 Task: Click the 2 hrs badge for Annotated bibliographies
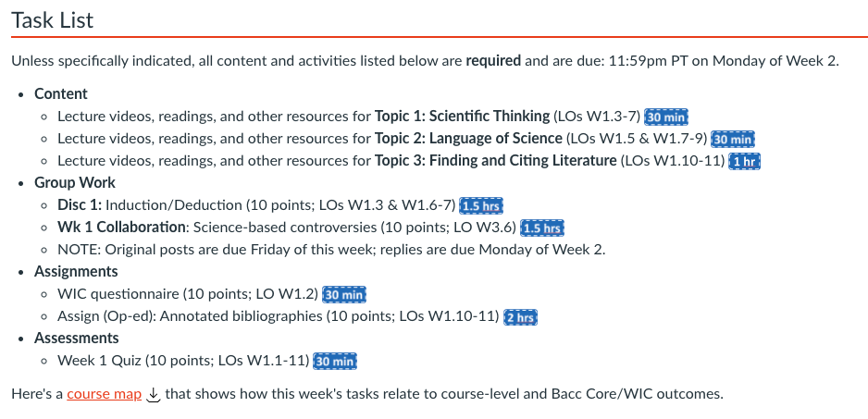pyautogui.click(x=520, y=317)
